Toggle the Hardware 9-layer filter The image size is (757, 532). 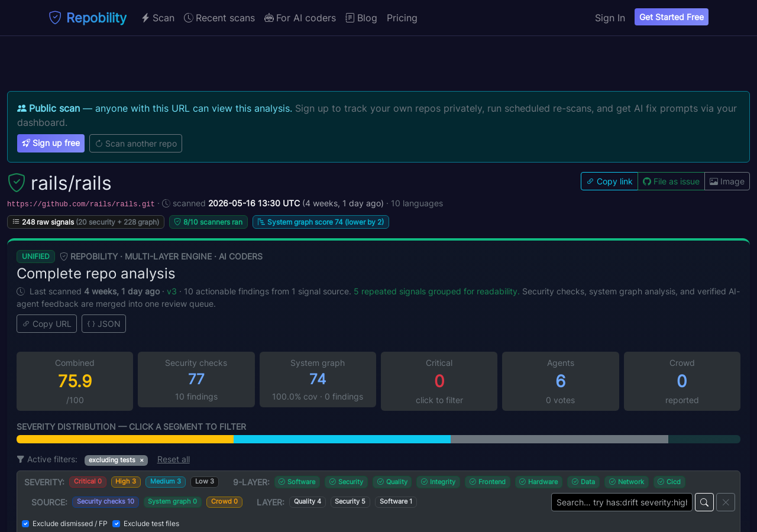click(x=539, y=482)
